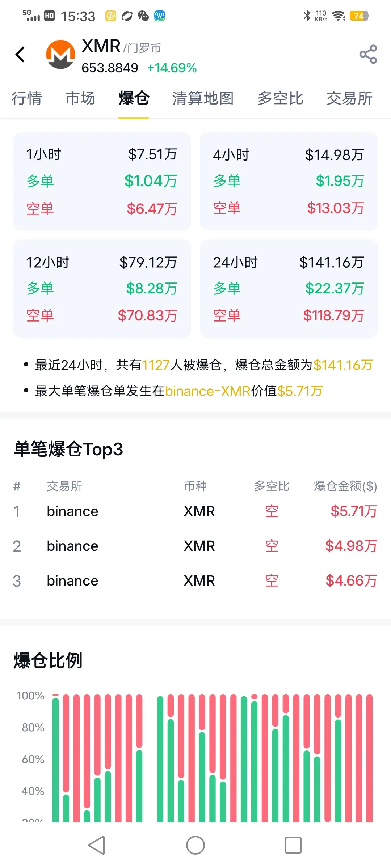Tap the 爆仓金额($) column header
Image resolution: width=391 pixels, height=868 pixels.
point(345,486)
